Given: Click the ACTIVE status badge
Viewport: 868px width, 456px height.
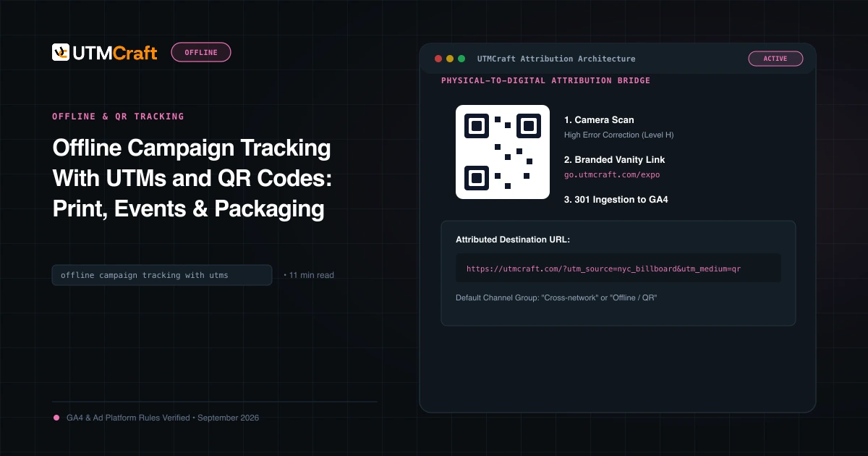Looking at the screenshot, I should pos(775,59).
